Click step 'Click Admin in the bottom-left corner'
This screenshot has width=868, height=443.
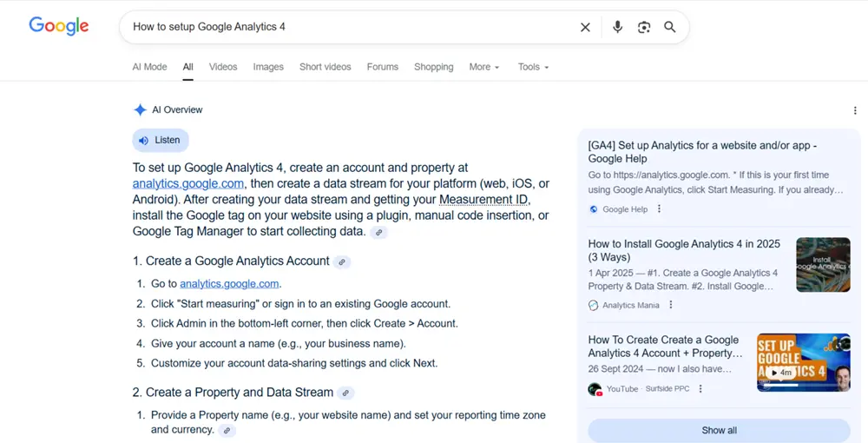(305, 323)
